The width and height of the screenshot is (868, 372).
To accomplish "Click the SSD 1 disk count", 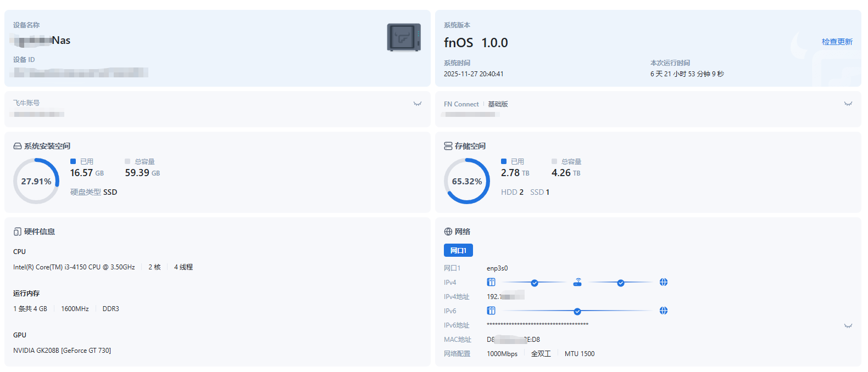I will tap(539, 192).
